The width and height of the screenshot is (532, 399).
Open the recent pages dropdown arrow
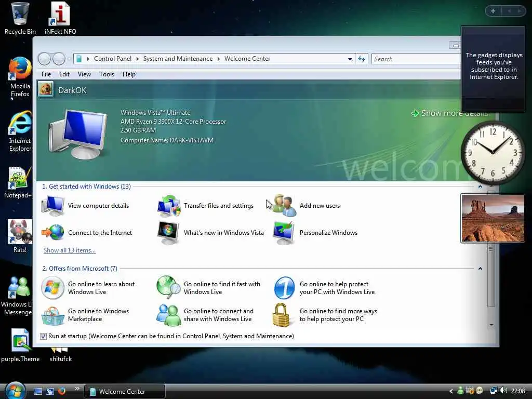point(69,59)
